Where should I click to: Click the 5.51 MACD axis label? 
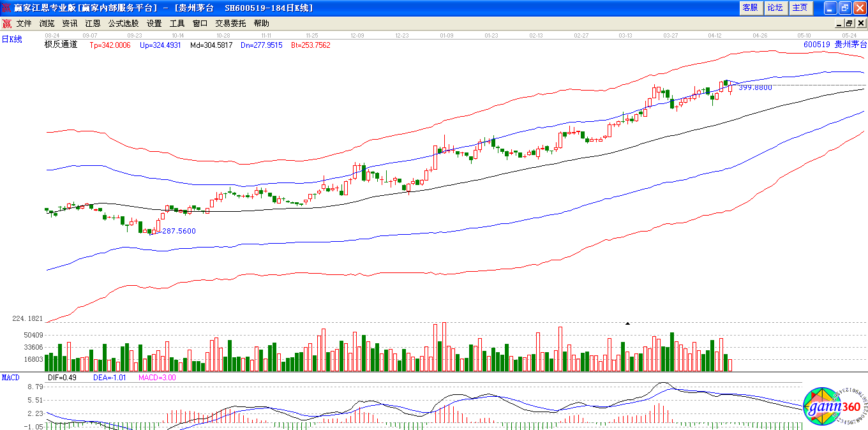coord(35,400)
